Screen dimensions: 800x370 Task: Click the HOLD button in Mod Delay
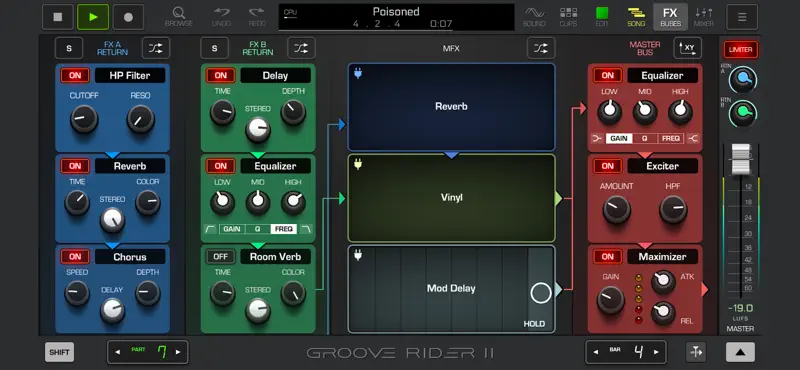tap(534, 324)
